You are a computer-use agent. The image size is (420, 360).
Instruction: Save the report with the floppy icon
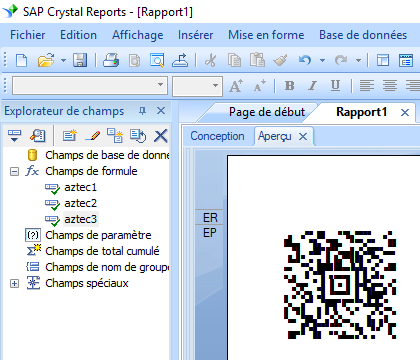coord(80,61)
